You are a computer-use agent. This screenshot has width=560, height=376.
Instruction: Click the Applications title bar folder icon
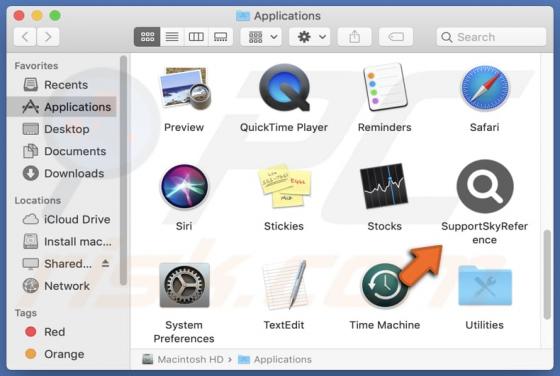[243, 16]
